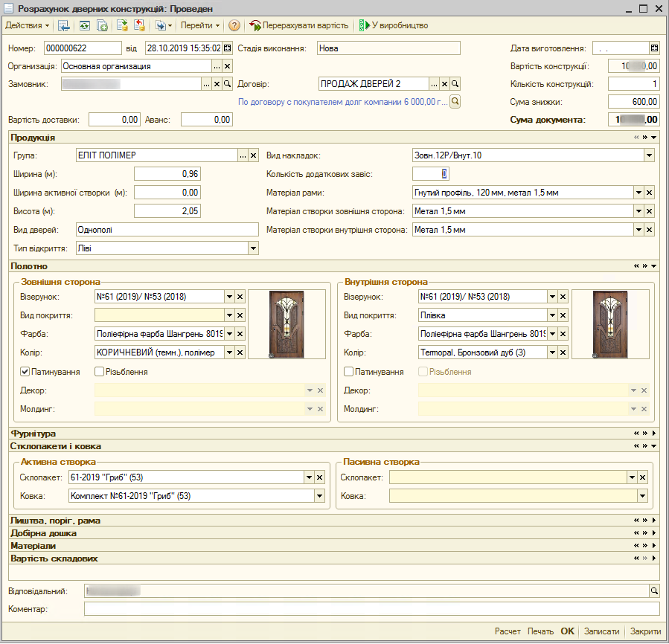669x644 pixels.
Task: Click the help question mark icon
Action: pos(234,25)
